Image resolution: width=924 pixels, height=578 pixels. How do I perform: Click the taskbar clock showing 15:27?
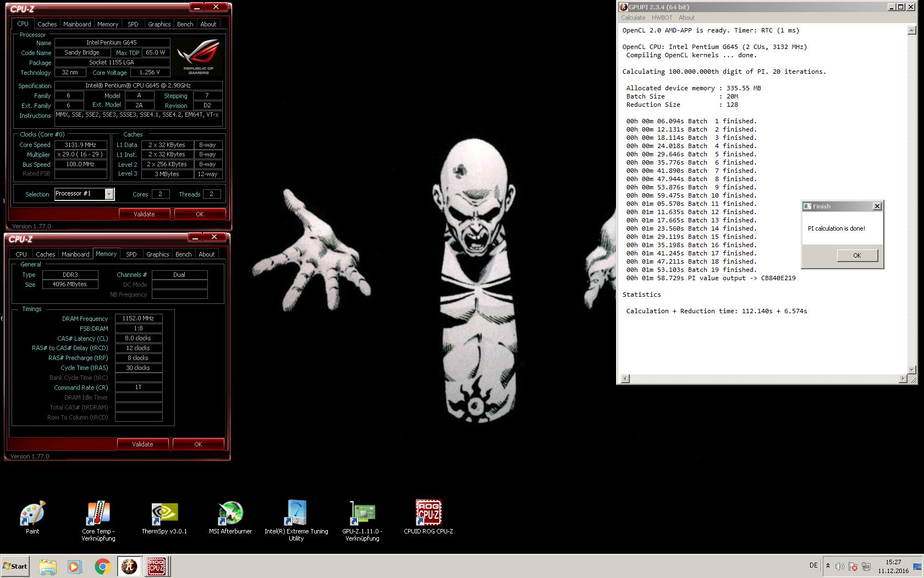click(893, 566)
